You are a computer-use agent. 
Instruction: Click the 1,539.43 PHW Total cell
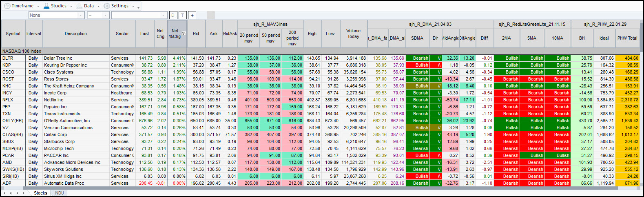click(x=627, y=121)
